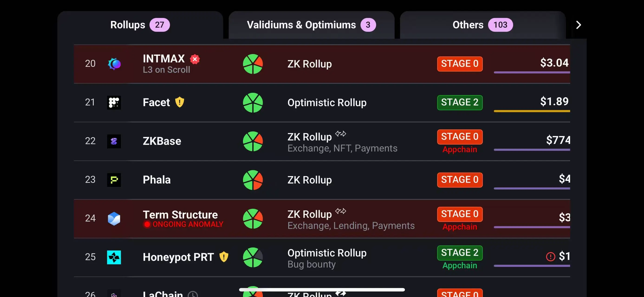This screenshot has width=644, height=297.
Task: Click the yellow shield beside Honeypot PRT
Action: pyautogui.click(x=224, y=257)
